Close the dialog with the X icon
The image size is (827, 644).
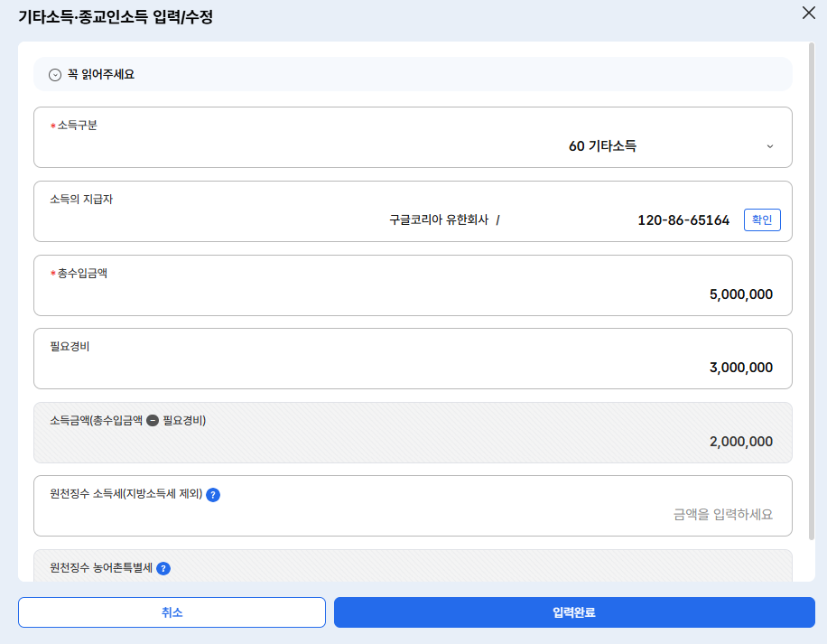[x=810, y=14]
